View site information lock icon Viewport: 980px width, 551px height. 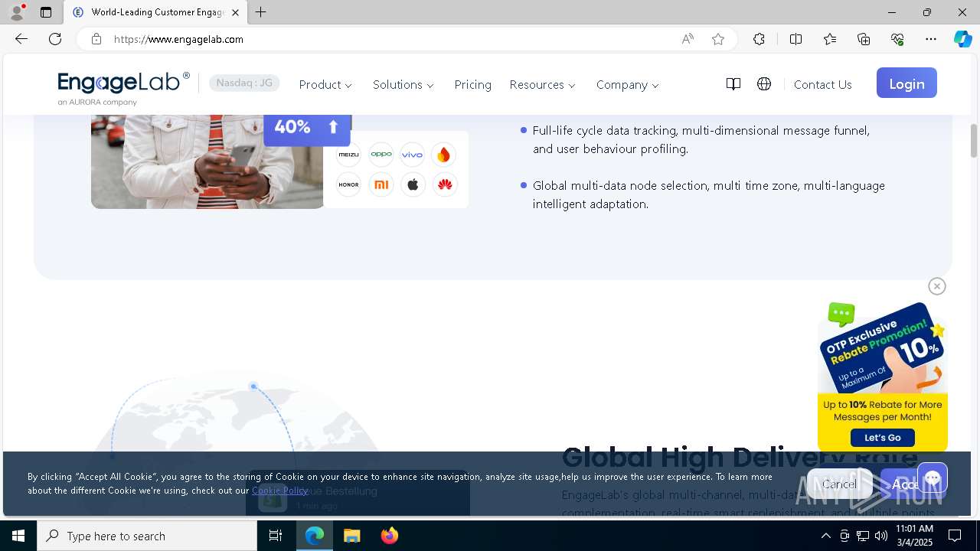click(x=96, y=39)
